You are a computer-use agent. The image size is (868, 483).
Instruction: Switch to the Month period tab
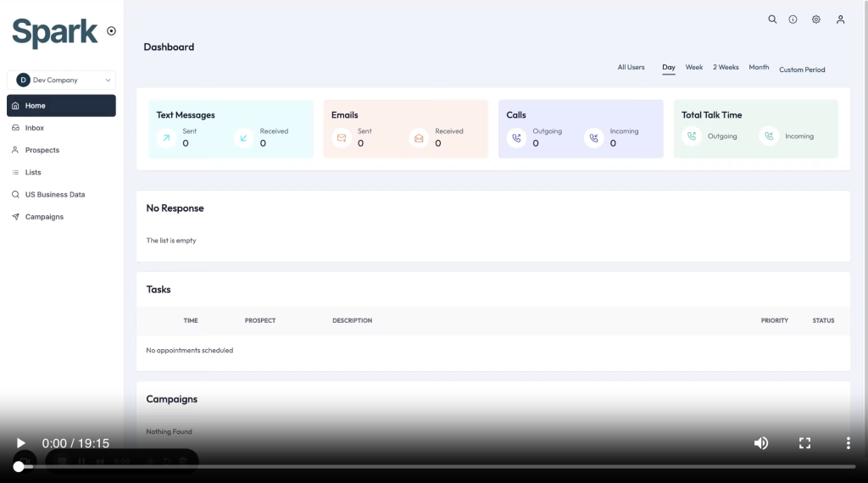click(x=759, y=67)
